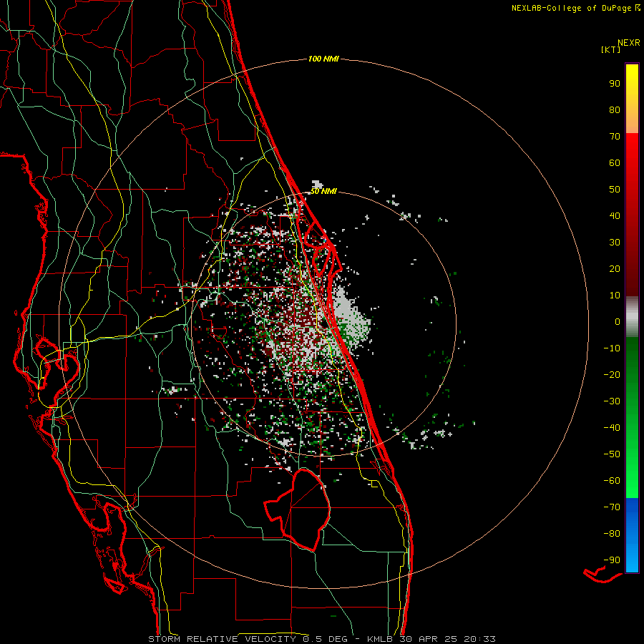The image size is (644, 644).
Task: Click the -40 value on velocity scale
Action: (612, 428)
